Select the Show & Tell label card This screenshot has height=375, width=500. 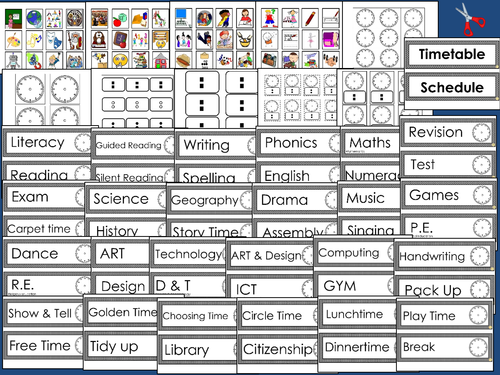[x=43, y=313]
